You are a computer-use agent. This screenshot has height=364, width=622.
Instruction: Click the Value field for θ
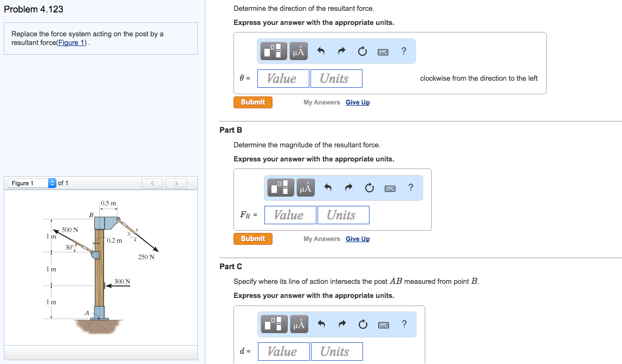(283, 78)
